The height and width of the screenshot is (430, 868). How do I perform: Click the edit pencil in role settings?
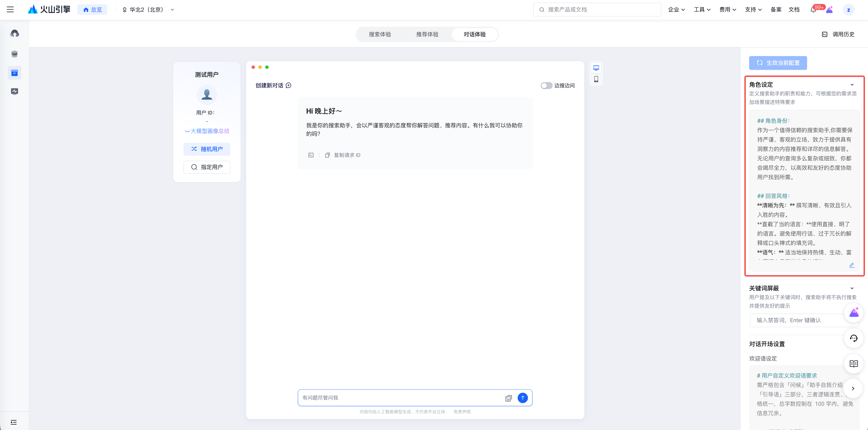[851, 265]
